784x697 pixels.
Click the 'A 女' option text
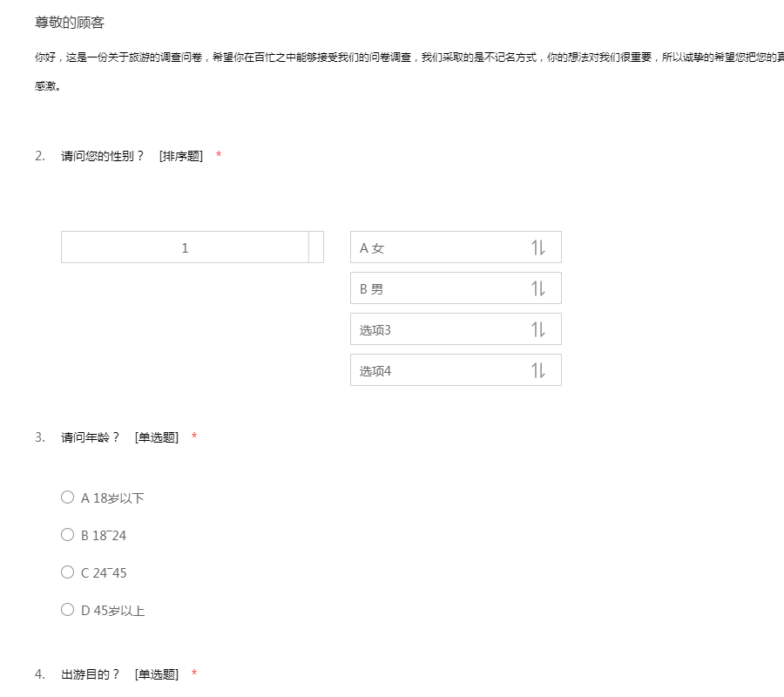(x=372, y=248)
